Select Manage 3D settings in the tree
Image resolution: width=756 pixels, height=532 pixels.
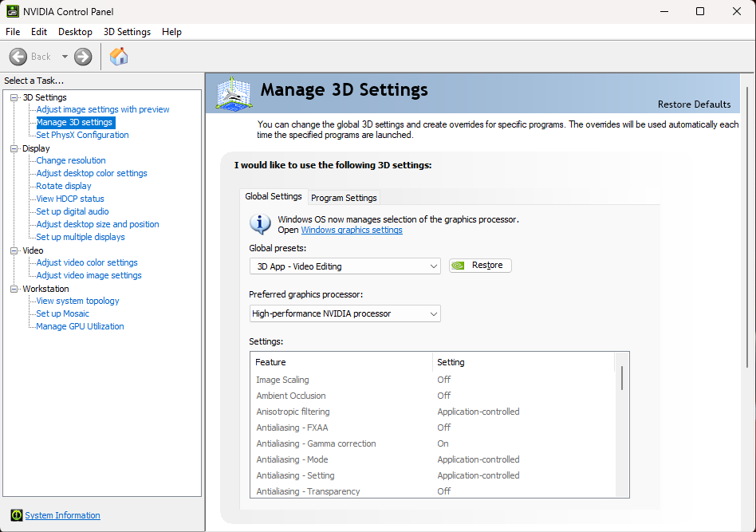(75, 123)
